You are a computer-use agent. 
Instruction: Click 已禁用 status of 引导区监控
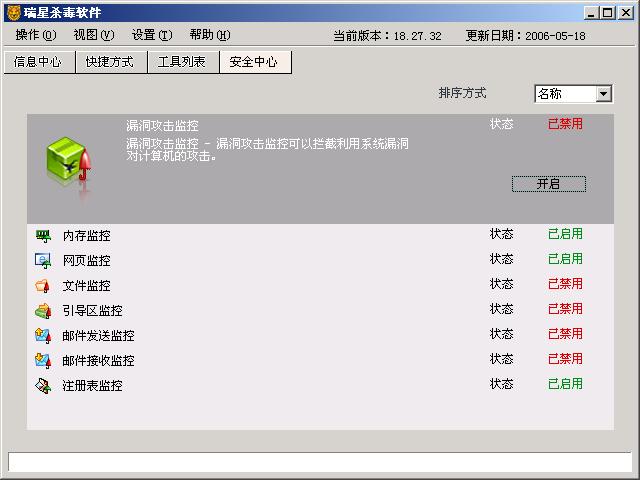tap(565, 309)
